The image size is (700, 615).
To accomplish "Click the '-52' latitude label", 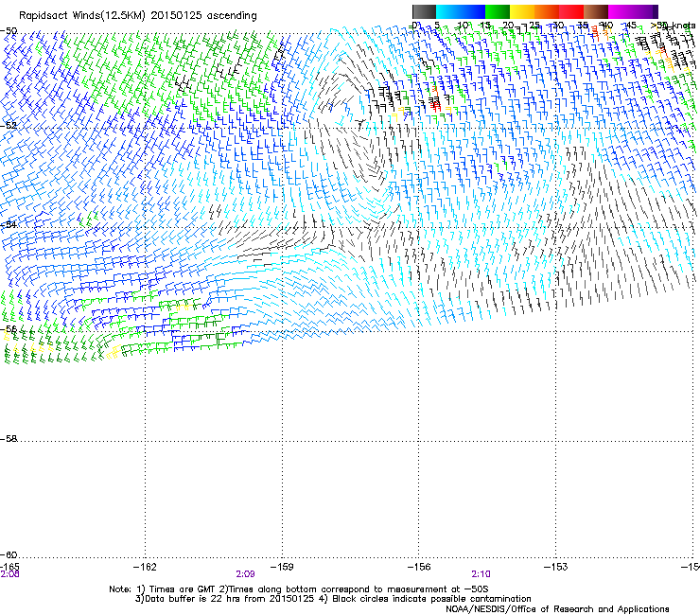I will (x=9, y=125).
